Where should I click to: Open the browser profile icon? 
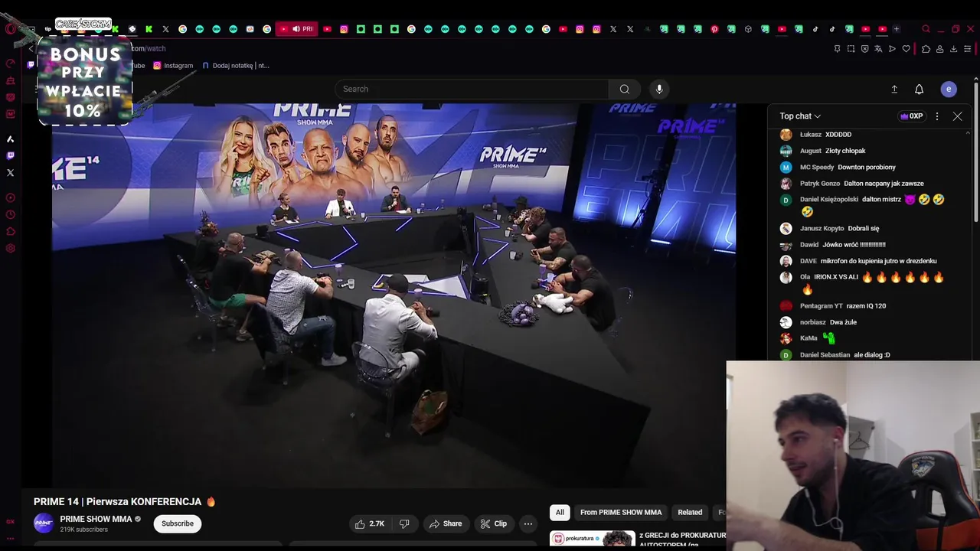point(940,49)
